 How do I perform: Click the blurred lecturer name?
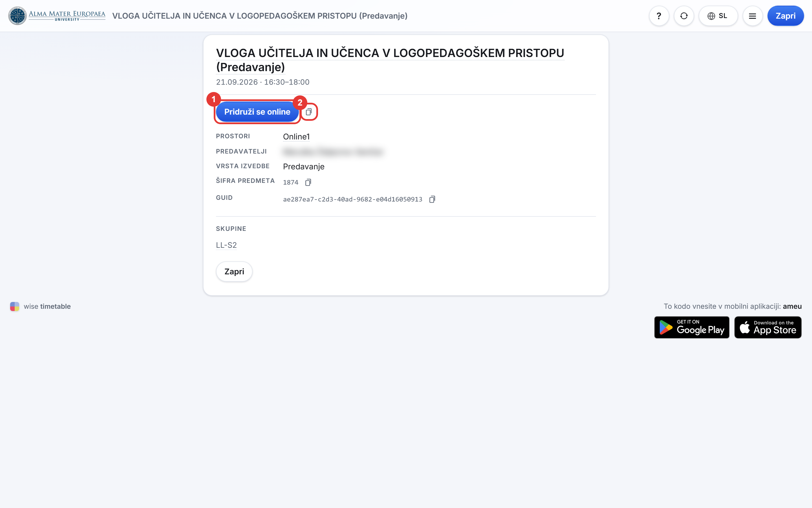[333, 152]
